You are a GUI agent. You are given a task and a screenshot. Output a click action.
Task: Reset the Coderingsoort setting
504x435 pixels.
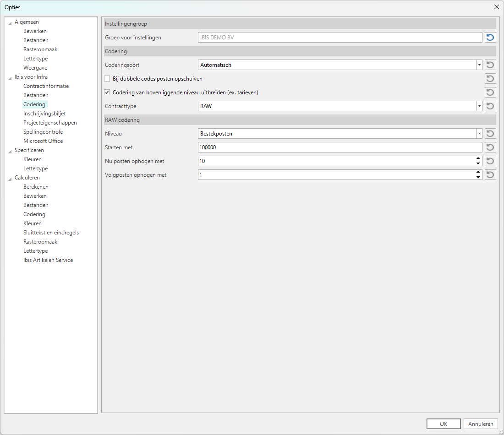490,65
